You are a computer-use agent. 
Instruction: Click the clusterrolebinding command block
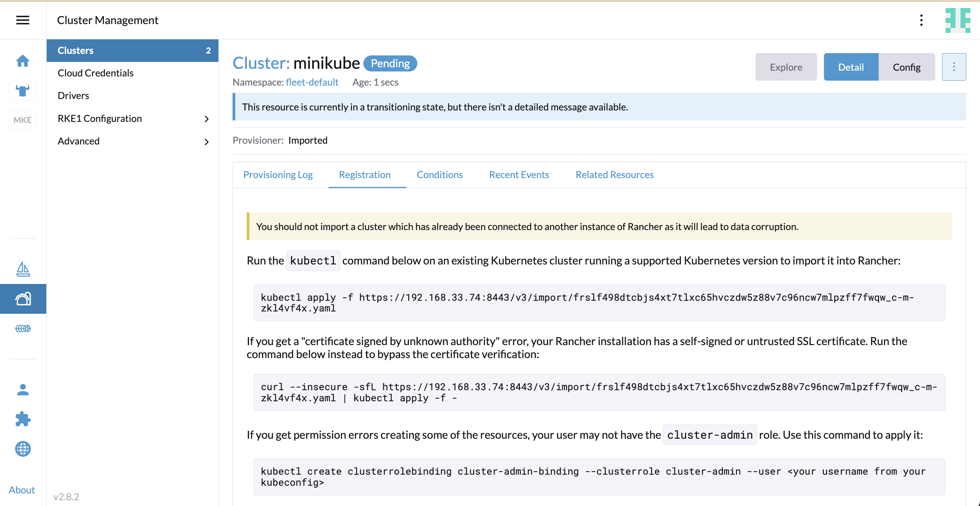(x=599, y=477)
